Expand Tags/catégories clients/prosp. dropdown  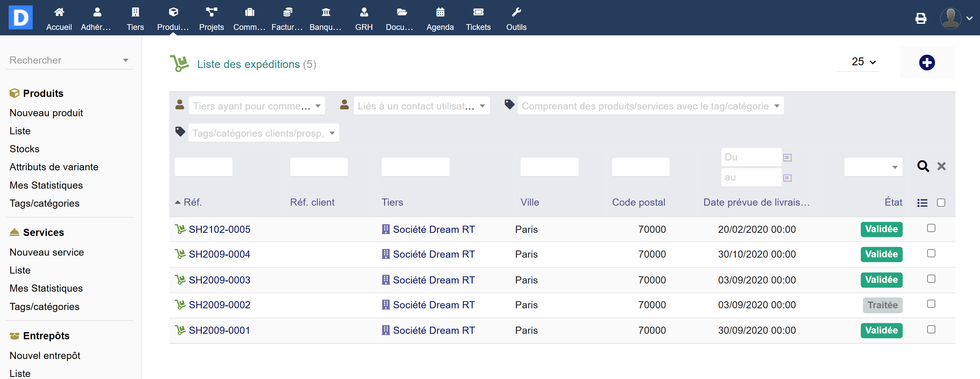[263, 133]
